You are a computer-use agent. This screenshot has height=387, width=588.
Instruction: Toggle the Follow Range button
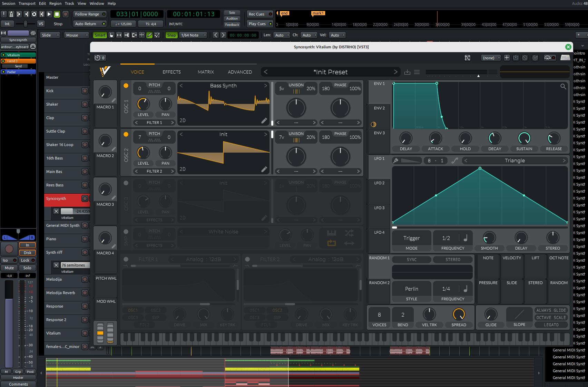[90, 14]
